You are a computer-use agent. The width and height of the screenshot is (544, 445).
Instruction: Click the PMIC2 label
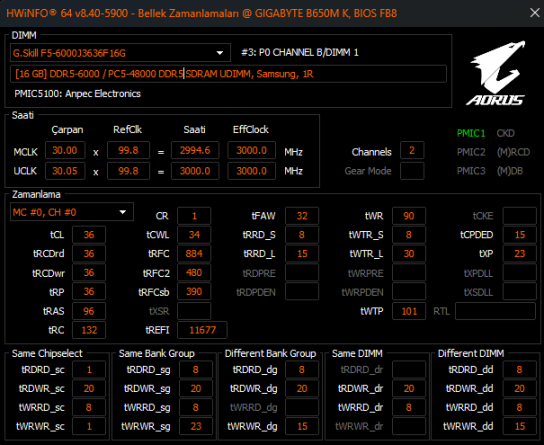(471, 152)
